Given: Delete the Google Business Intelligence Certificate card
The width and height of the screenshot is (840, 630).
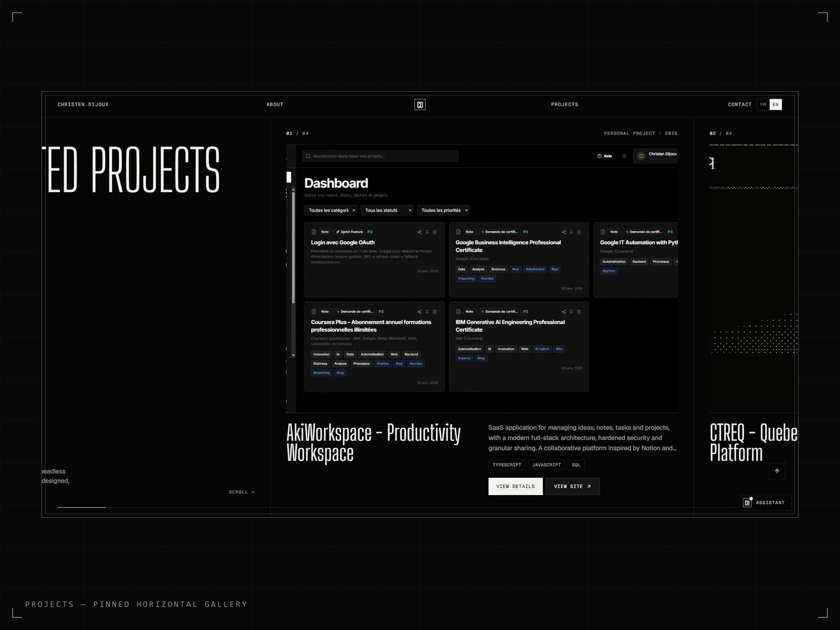Looking at the screenshot, I should click(x=579, y=232).
